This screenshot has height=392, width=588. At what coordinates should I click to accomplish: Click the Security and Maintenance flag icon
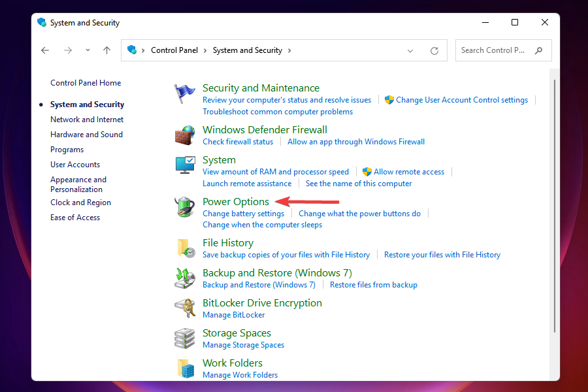click(184, 94)
